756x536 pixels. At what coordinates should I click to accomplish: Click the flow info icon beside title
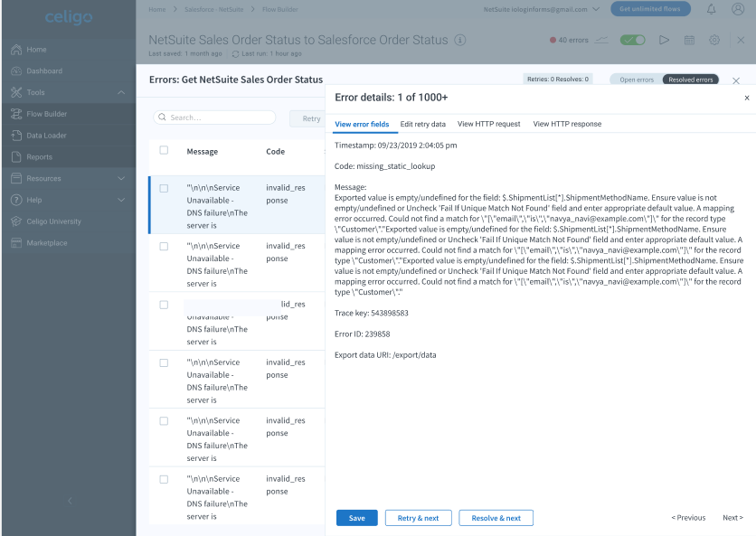point(460,41)
